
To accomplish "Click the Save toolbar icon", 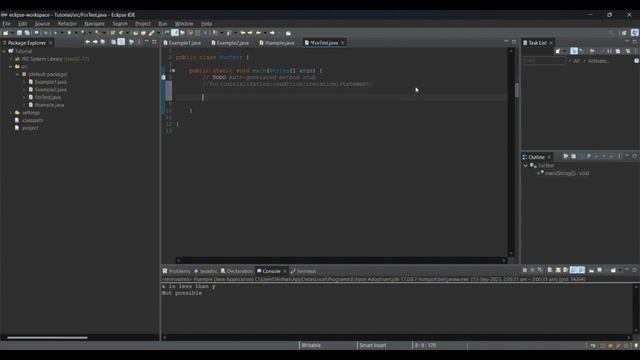I will [19, 33].
